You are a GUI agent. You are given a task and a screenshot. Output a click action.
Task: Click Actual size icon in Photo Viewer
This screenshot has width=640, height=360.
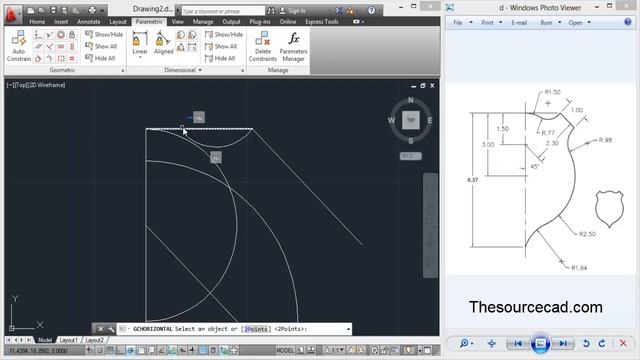pos(491,344)
